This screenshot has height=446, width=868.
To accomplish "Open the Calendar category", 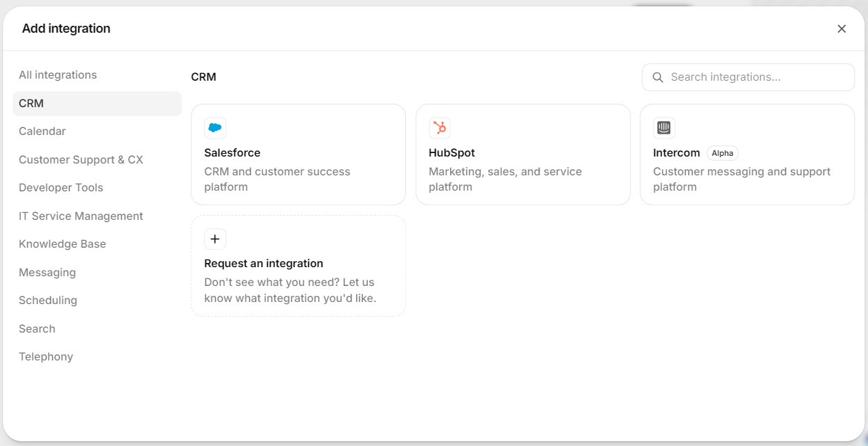I will point(97,132).
